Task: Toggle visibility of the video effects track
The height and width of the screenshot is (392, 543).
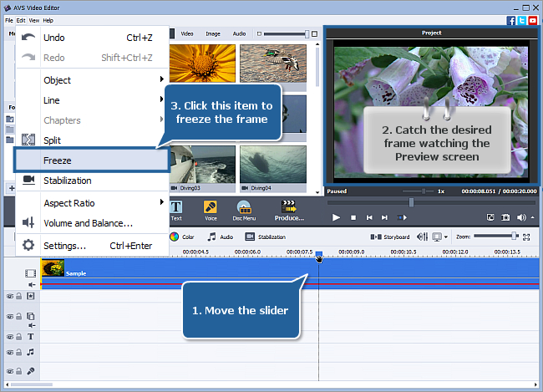Action: coord(10,297)
